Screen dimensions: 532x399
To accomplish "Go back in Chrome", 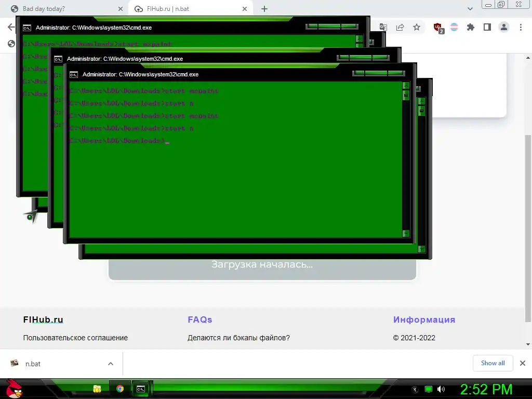I will [x=11, y=27].
